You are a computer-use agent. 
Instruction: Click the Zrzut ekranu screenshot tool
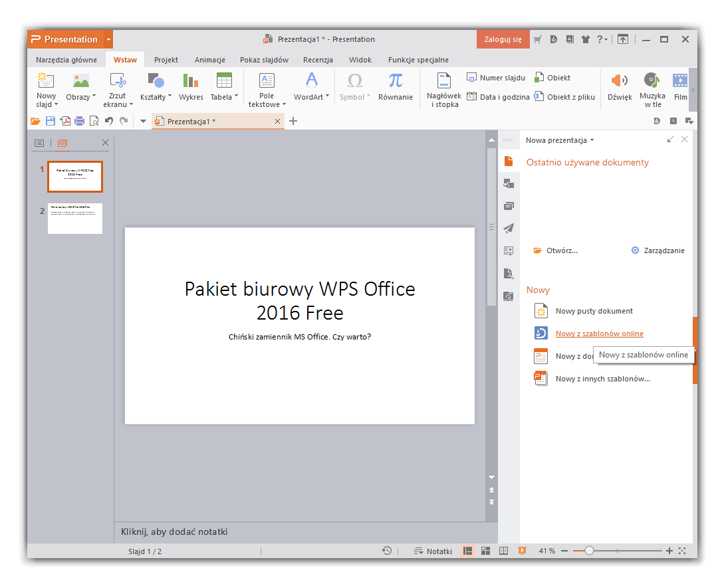[118, 80]
